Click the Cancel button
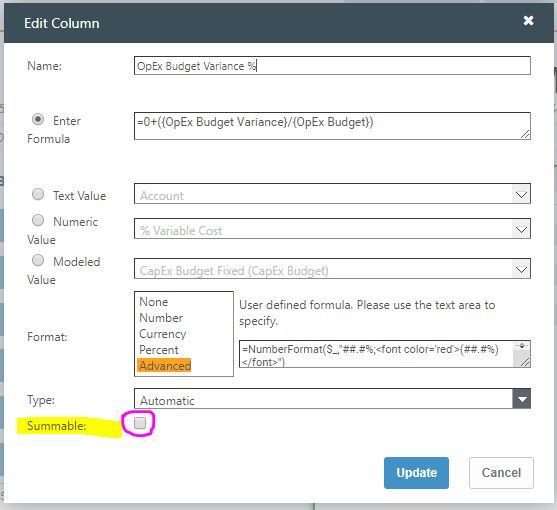Screen dimensions: 557x510 pos(501,473)
